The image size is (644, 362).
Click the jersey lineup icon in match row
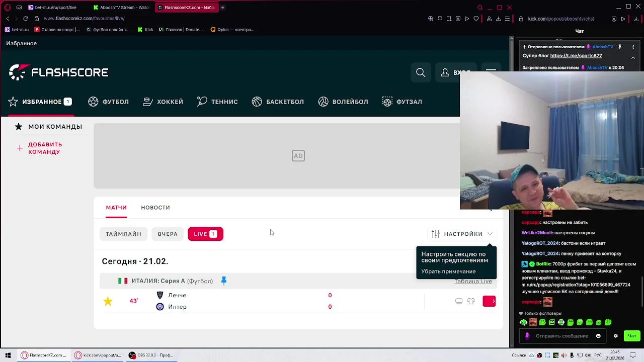471,301
